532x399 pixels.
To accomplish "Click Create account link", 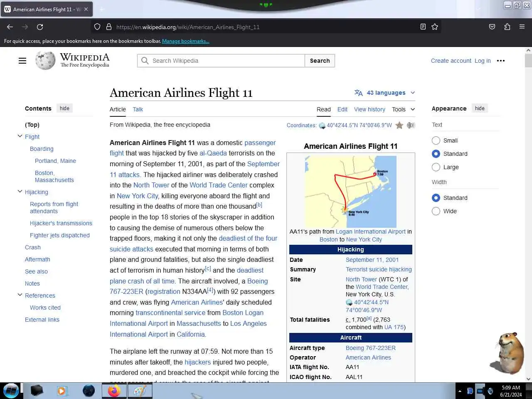I will tap(451, 61).
